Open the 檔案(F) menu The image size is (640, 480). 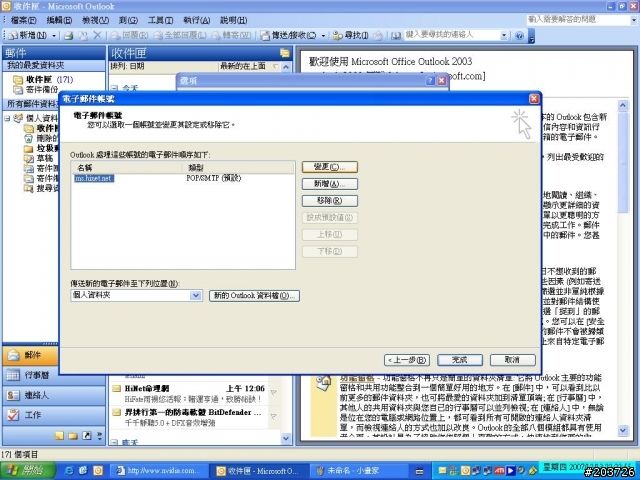coord(23,20)
